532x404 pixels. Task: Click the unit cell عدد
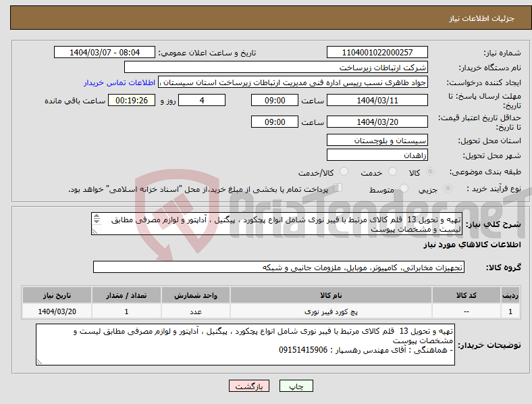point(196,311)
